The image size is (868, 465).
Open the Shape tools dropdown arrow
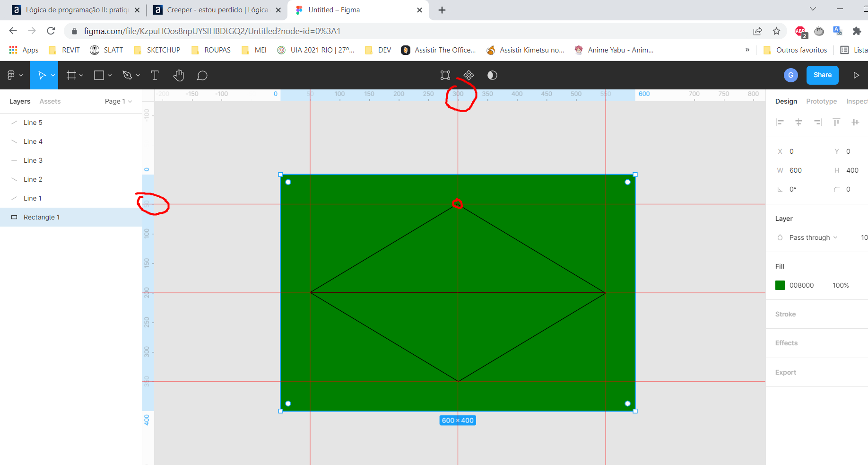coord(110,76)
